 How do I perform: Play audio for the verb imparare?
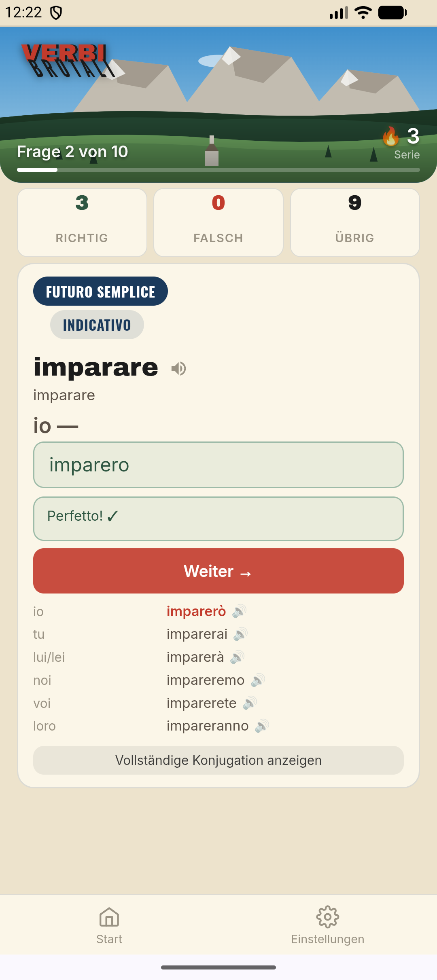click(178, 368)
